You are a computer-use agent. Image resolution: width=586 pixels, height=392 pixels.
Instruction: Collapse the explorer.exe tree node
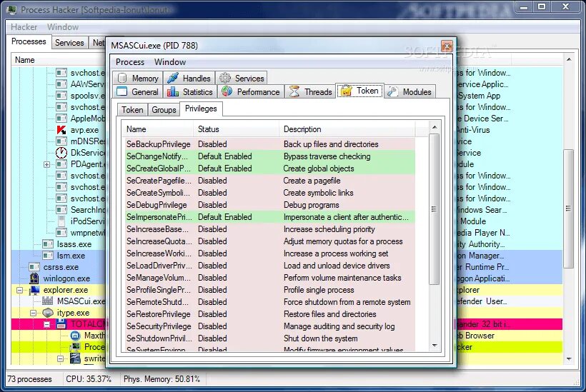pos(20,290)
